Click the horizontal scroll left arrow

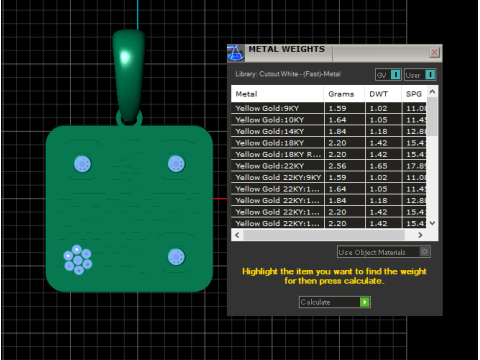(x=237, y=235)
